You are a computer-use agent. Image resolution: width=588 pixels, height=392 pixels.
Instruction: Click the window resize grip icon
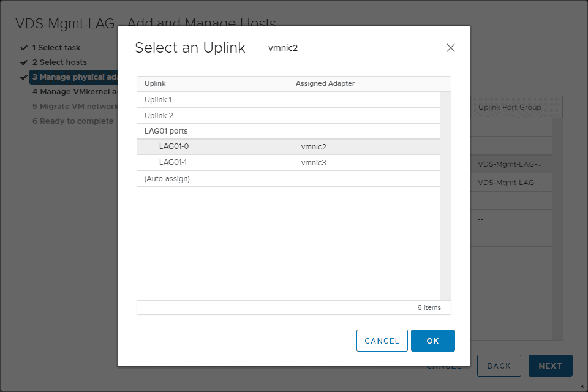click(582, 386)
